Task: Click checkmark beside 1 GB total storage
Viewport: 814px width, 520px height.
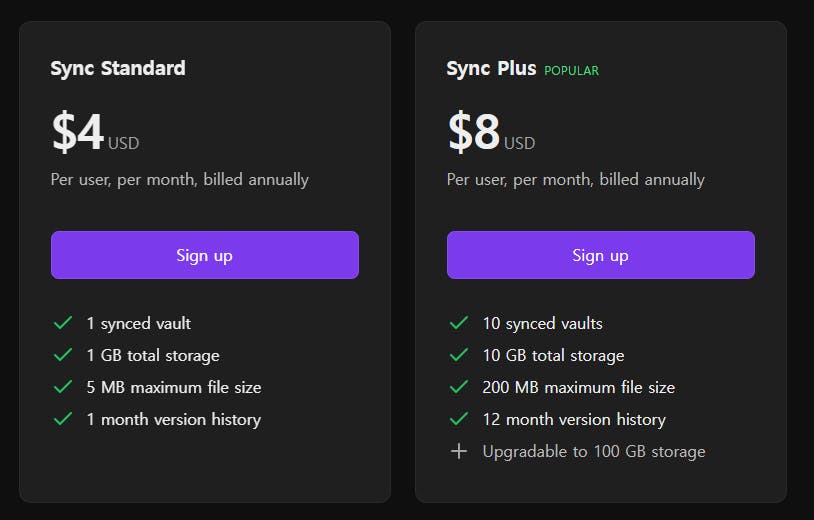Action: pos(63,355)
